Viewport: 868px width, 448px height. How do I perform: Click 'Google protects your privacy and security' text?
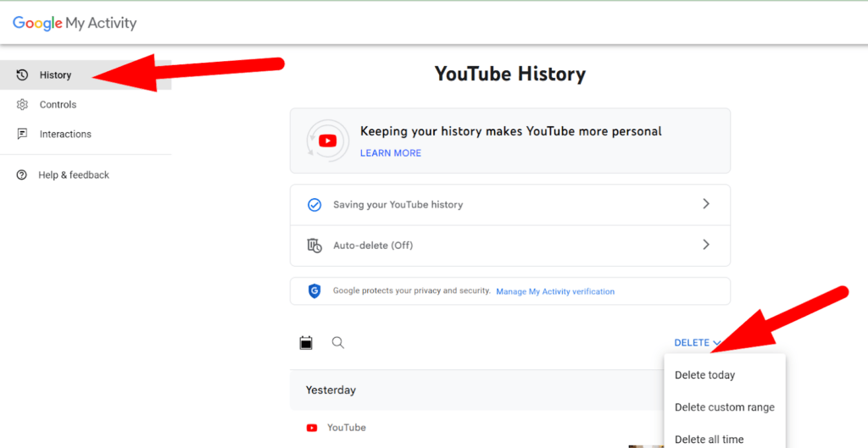pyautogui.click(x=412, y=291)
